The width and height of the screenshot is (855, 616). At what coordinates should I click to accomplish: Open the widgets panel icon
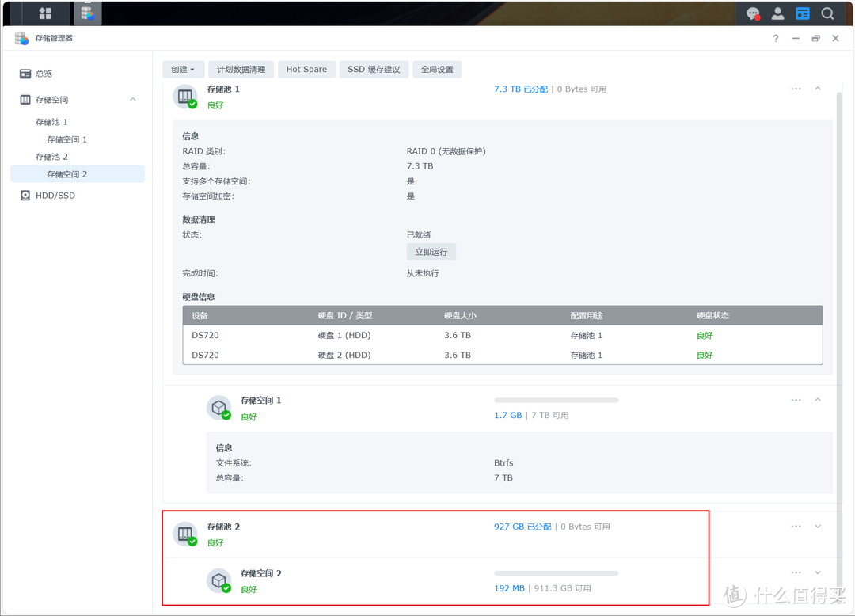coord(803,13)
